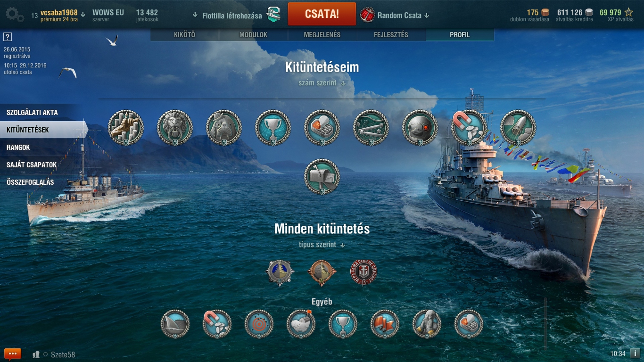
Task: Switch to the MODULOK tab
Action: point(253,35)
